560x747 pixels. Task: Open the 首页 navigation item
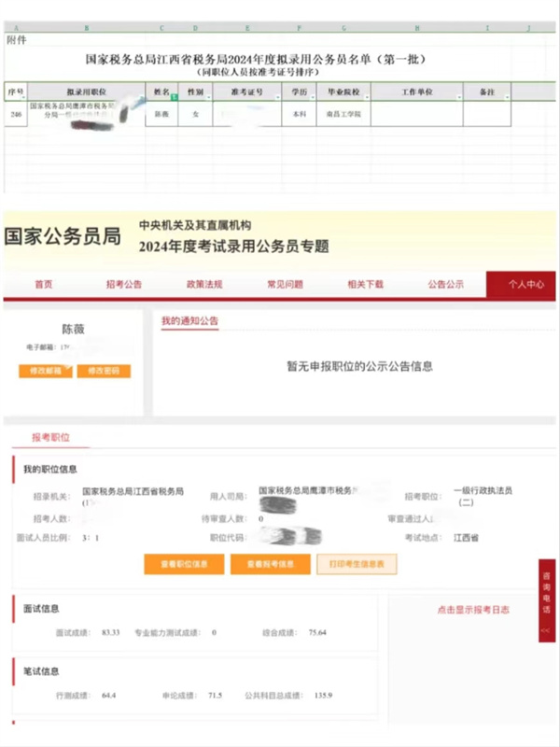44,285
